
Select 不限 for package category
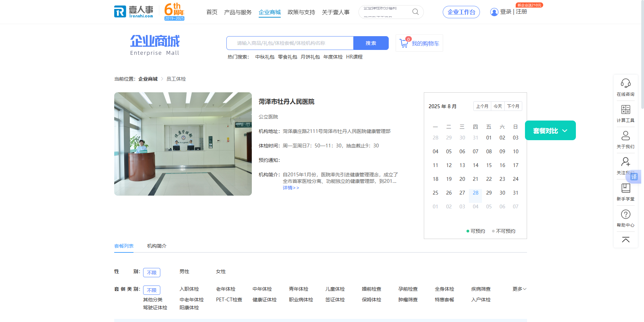pos(152,290)
